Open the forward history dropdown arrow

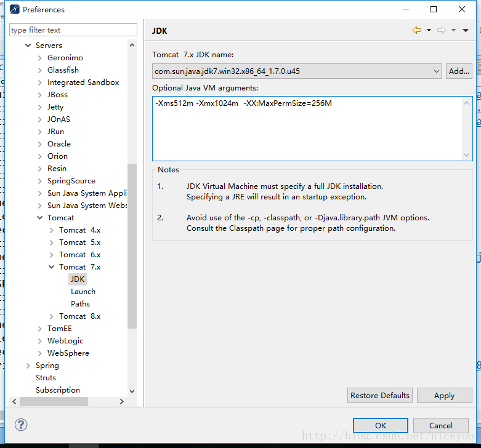click(x=453, y=30)
